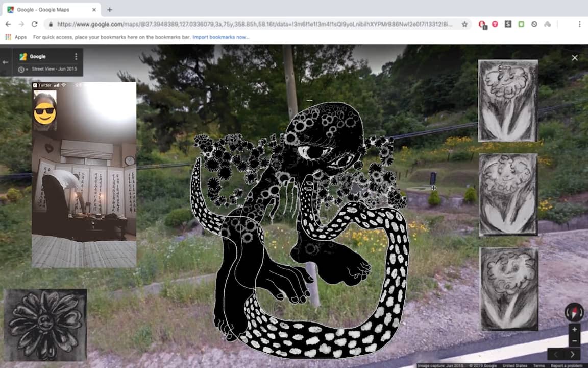Click the Image capture: Jun 2015 text
This screenshot has width=588, height=368.
click(x=440, y=366)
